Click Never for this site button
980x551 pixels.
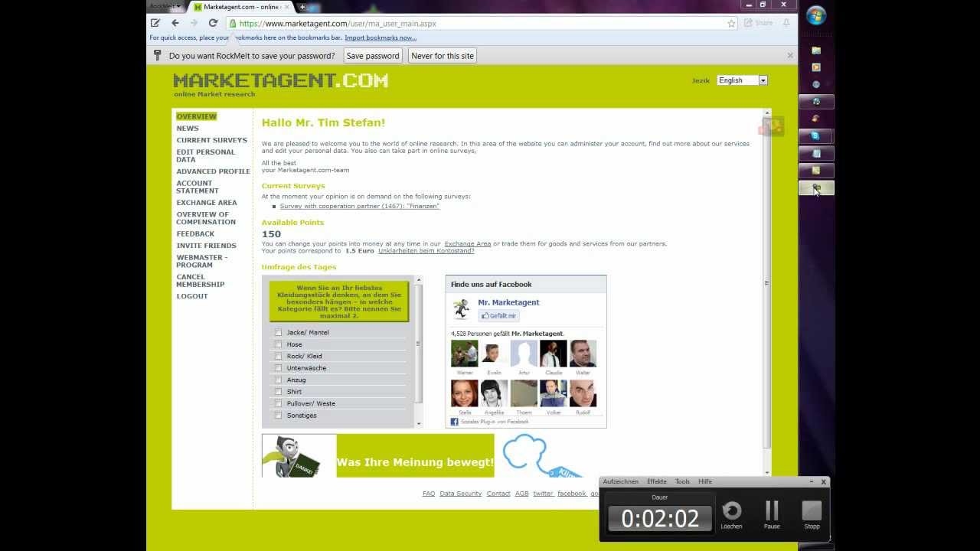point(443,56)
